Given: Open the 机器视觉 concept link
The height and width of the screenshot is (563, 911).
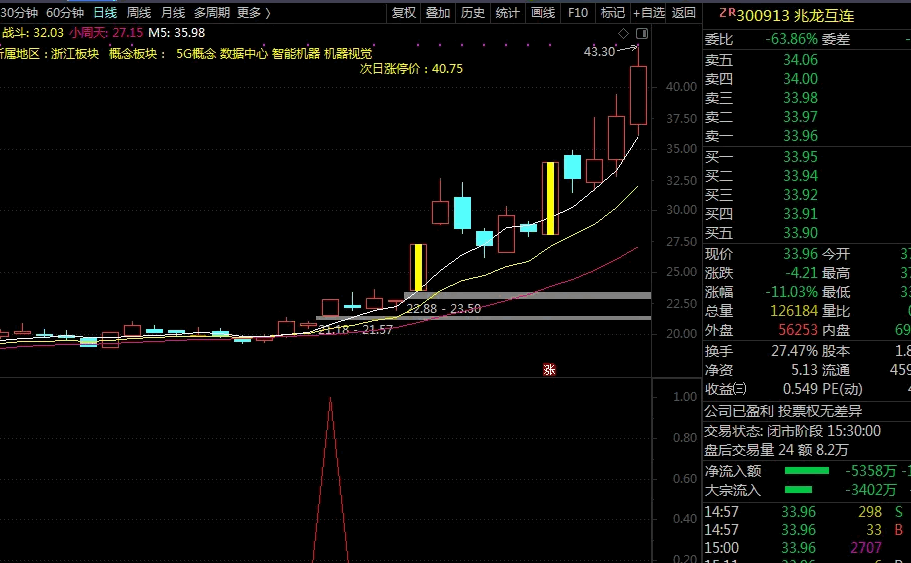Looking at the screenshot, I should 348,53.
